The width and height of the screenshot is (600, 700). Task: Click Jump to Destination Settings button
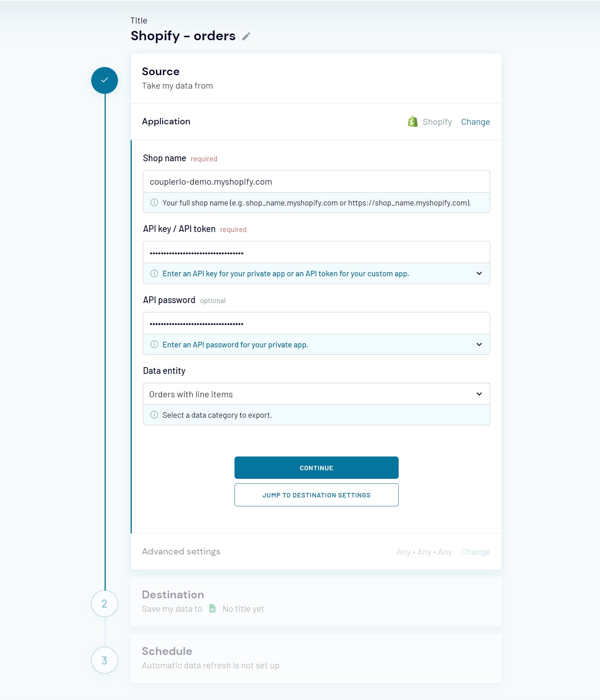(x=316, y=495)
